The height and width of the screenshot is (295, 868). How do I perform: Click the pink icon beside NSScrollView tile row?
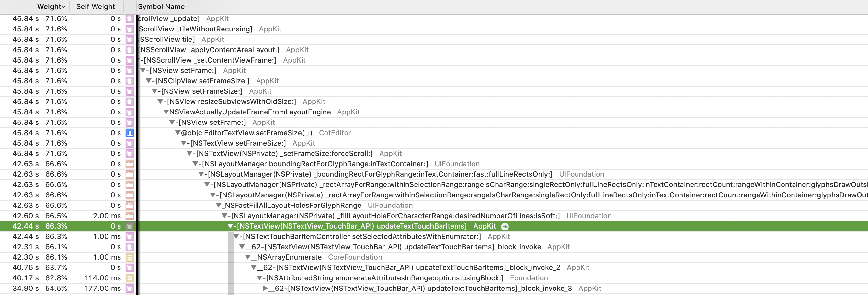click(x=131, y=40)
